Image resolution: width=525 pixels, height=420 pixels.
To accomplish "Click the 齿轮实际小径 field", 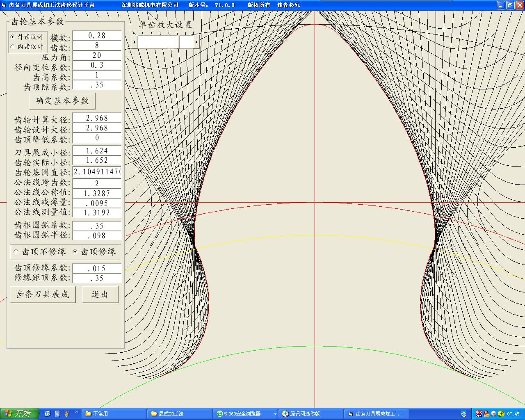I will (97, 160).
